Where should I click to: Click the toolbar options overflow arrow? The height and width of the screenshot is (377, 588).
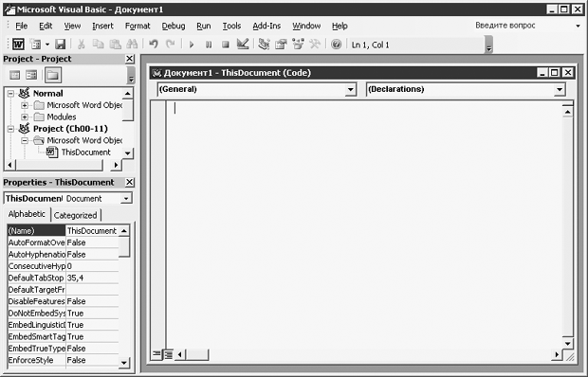click(488, 45)
